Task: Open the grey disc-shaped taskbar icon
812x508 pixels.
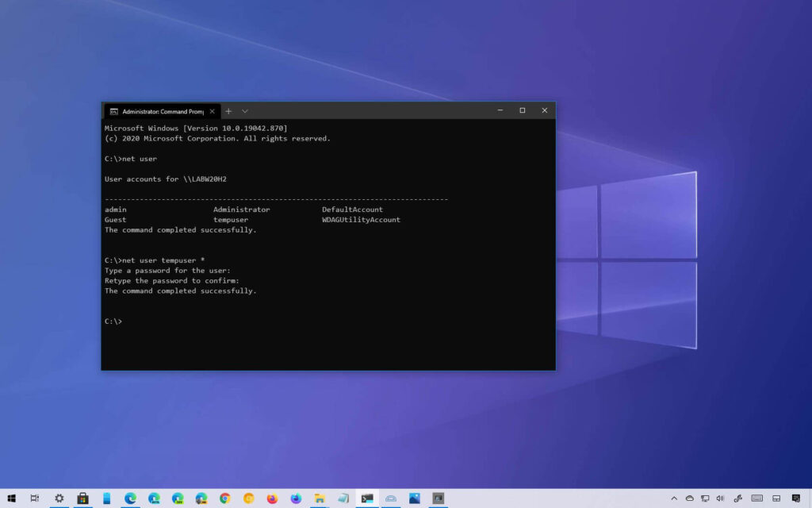Action: click(391, 498)
